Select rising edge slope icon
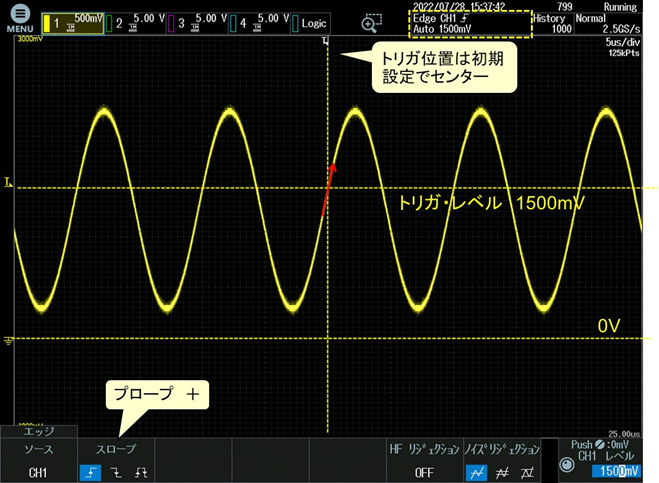The height and width of the screenshot is (483, 659). [90, 473]
